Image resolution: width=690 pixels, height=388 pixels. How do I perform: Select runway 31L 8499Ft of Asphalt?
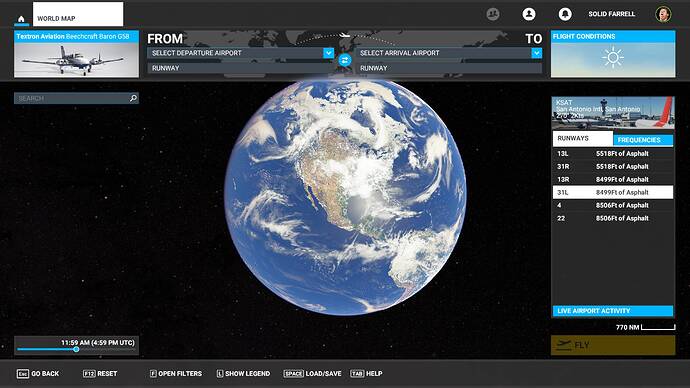pos(613,192)
